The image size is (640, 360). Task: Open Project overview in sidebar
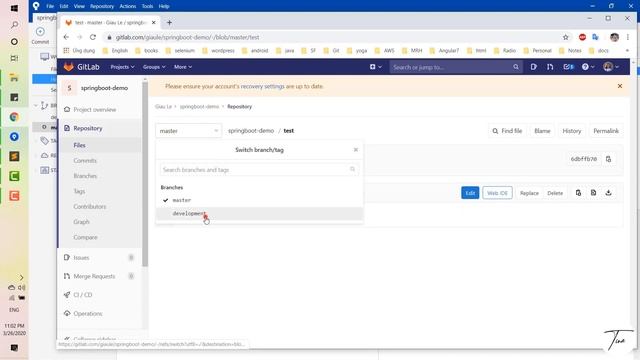(x=95, y=109)
